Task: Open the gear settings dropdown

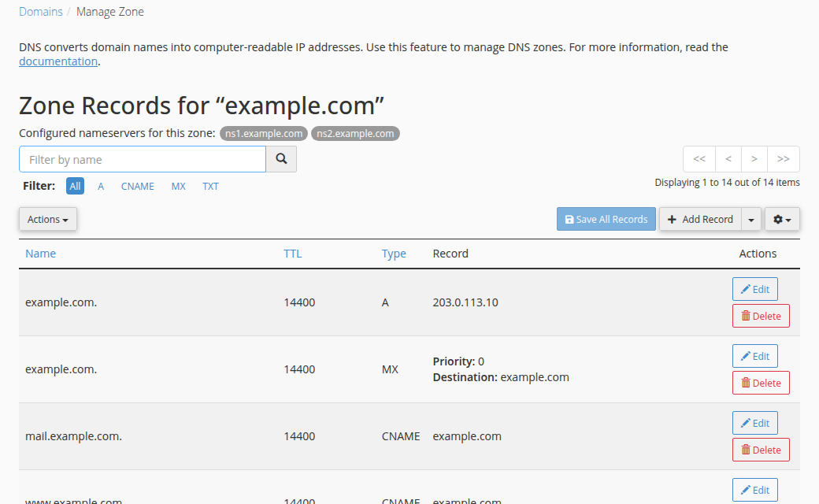Action: tap(782, 220)
